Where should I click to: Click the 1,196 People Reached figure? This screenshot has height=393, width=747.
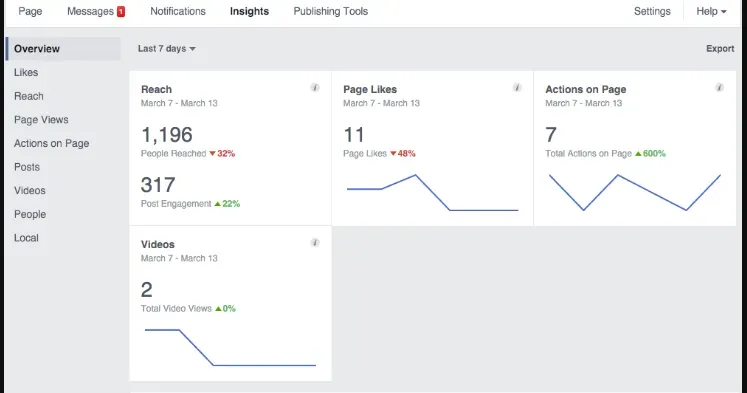[x=167, y=135]
